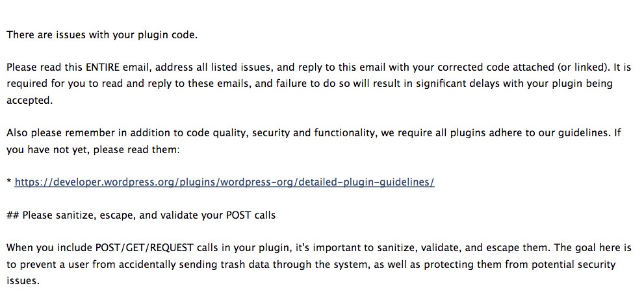Click the phrase 'reply to these emails'

click(x=171, y=84)
